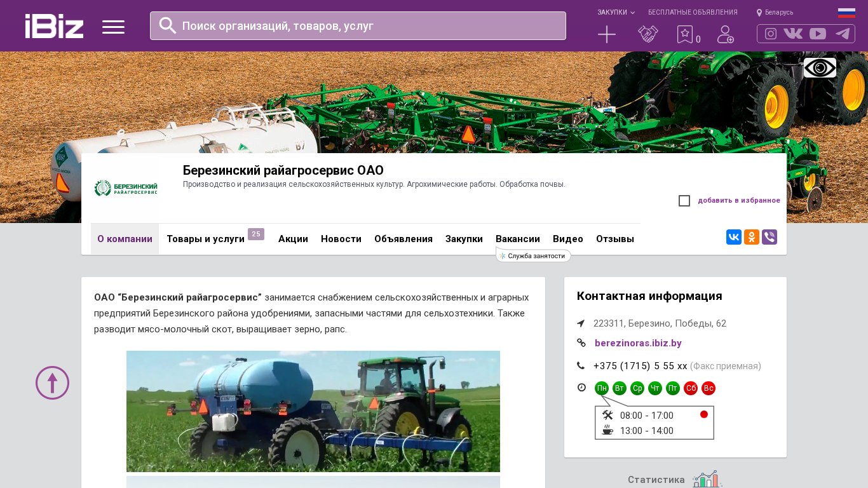Click the iBiz logo
This screenshot has width=868, height=488.
[x=54, y=26]
